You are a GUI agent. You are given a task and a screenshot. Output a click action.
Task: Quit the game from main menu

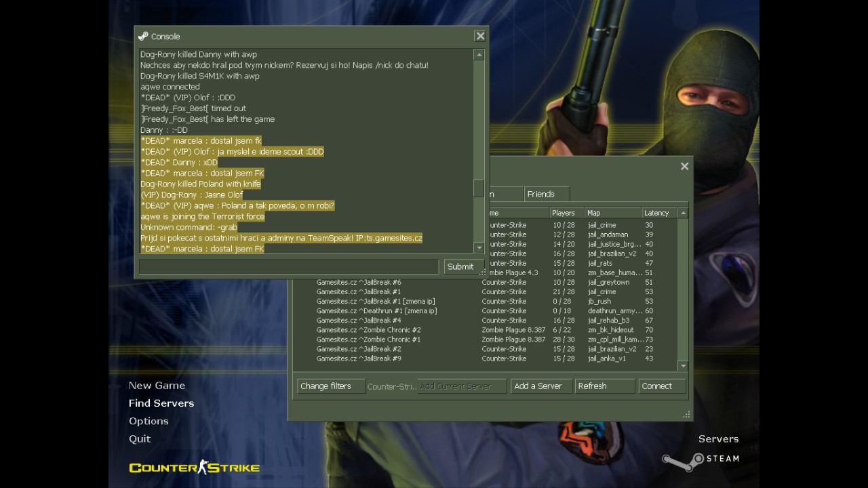point(140,439)
